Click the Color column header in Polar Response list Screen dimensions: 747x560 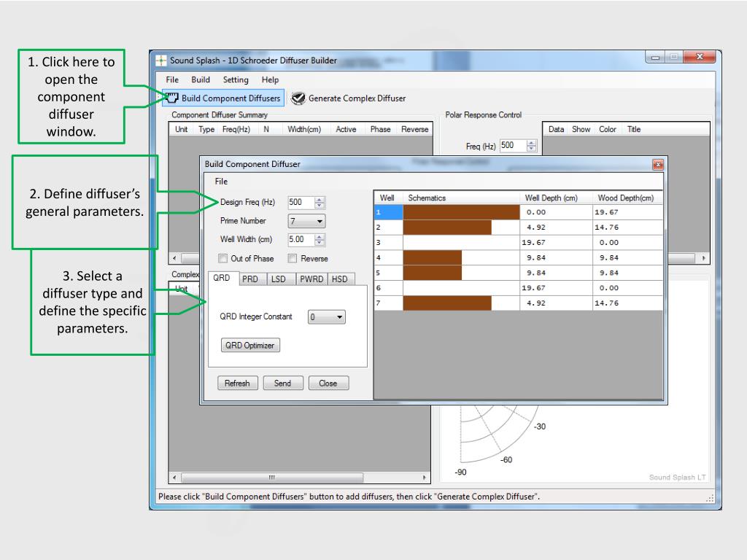tap(608, 130)
